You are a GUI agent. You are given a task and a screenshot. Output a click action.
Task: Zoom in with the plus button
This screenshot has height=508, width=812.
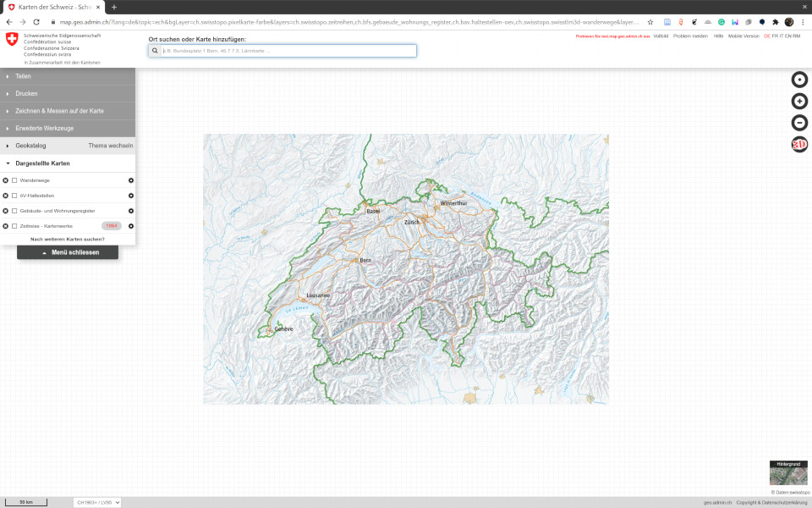pos(798,102)
